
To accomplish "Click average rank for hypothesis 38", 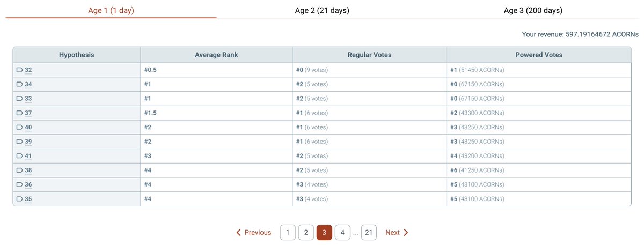I will (217, 170).
